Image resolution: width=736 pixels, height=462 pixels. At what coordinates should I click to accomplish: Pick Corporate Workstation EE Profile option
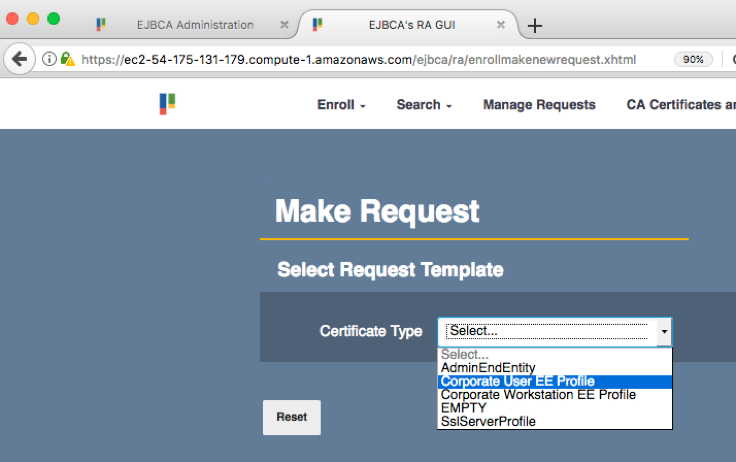(x=538, y=395)
